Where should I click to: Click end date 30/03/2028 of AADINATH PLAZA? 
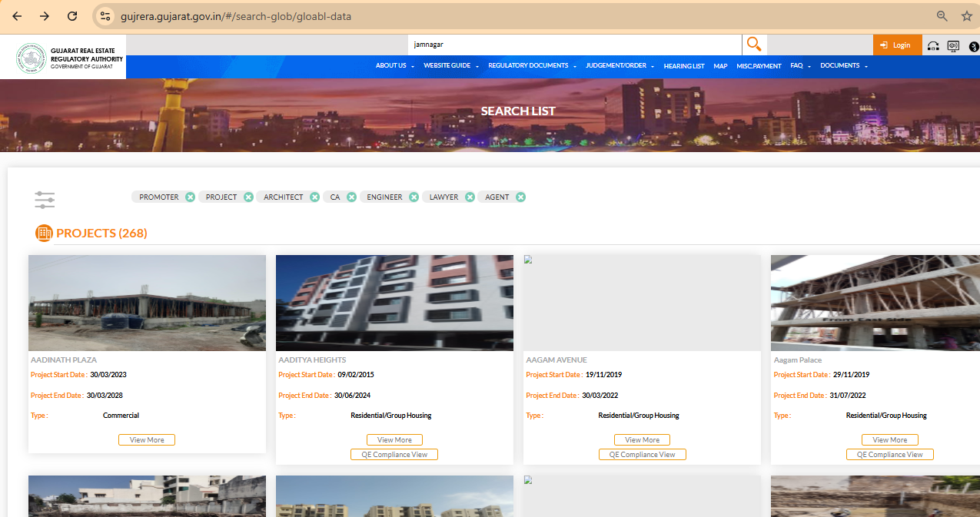105,396
